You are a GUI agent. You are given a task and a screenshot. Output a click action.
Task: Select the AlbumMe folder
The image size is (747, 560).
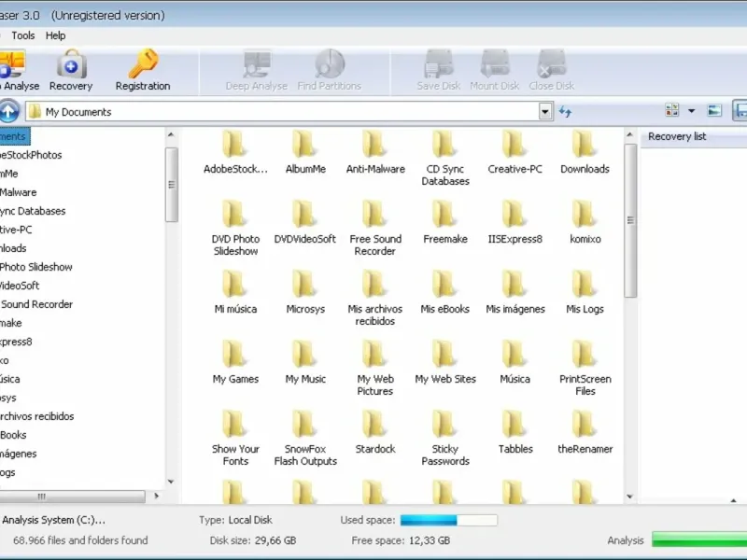point(305,152)
